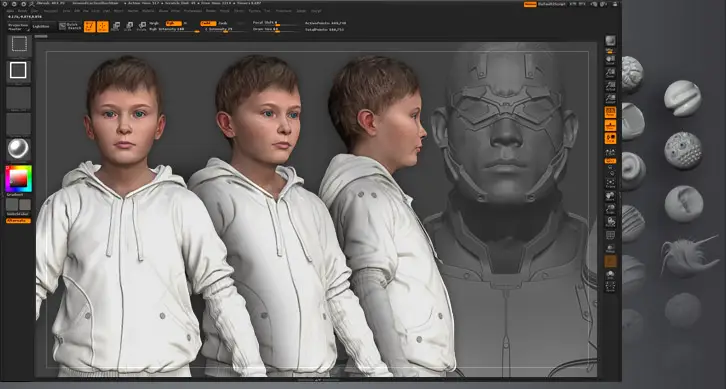The width and height of the screenshot is (726, 389).
Task: Click the BPR render icon on right shelf
Action: [x=610, y=41]
